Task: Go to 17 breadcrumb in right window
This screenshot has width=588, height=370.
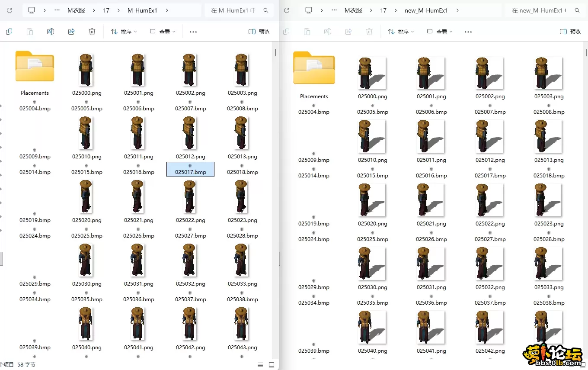Action: (x=383, y=10)
